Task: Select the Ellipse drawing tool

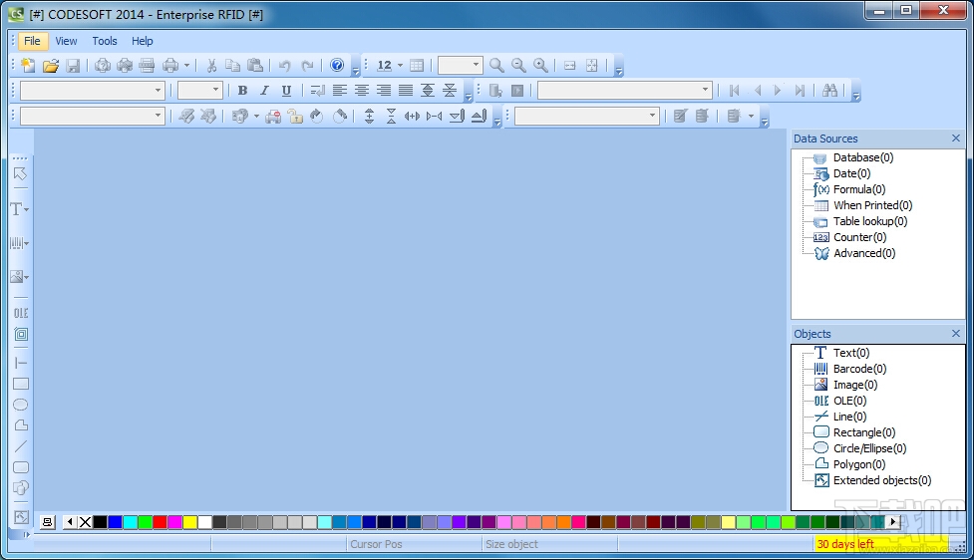Action: coord(21,405)
